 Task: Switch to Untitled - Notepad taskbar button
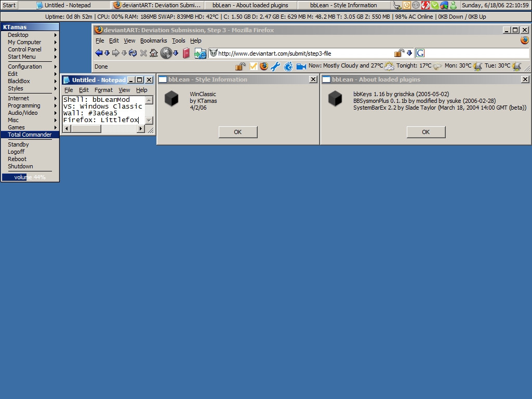click(x=64, y=5)
